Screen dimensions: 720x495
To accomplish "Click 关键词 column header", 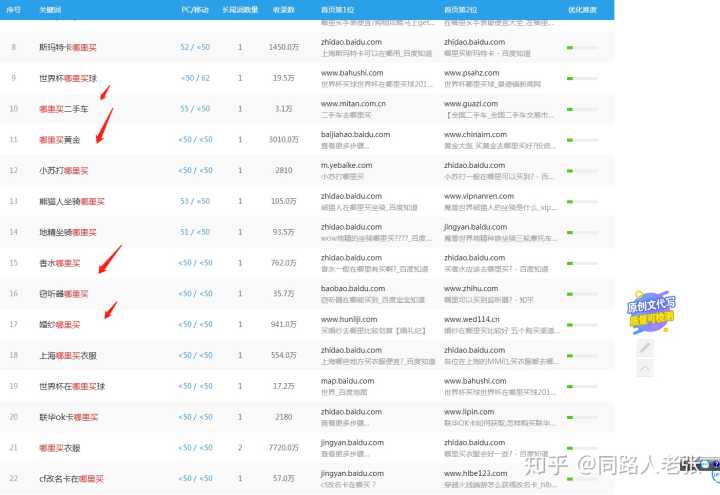I will point(50,9).
